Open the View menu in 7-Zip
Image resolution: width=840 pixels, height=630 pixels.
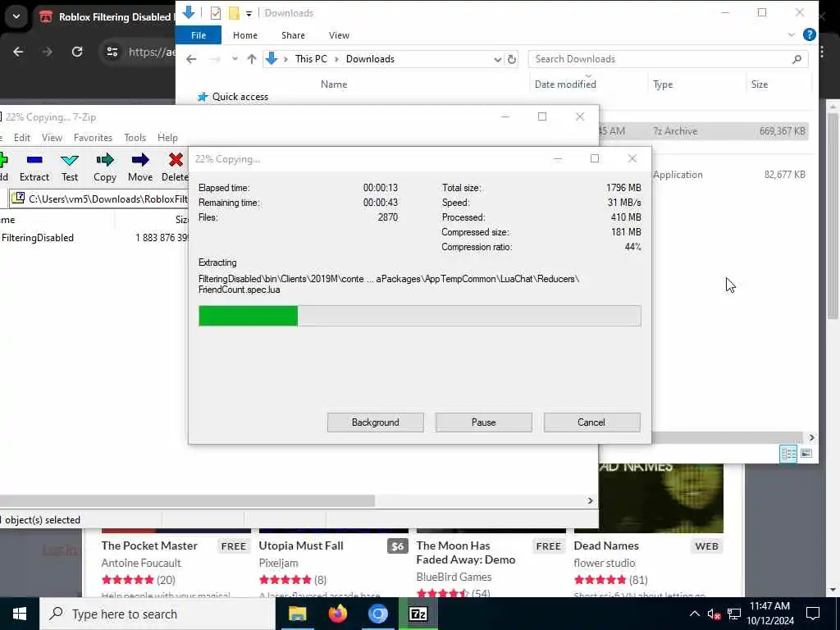click(52, 138)
